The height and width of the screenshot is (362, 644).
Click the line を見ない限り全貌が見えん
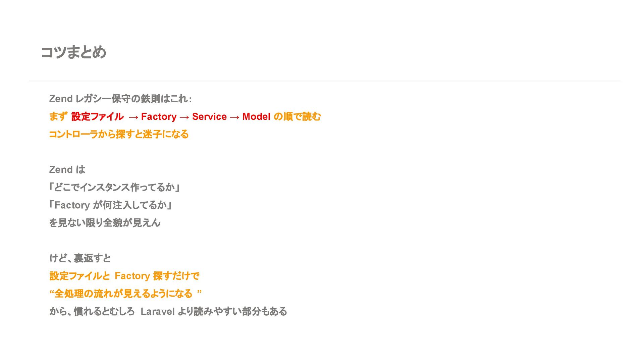pyautogui.click(x=105, y=223)
